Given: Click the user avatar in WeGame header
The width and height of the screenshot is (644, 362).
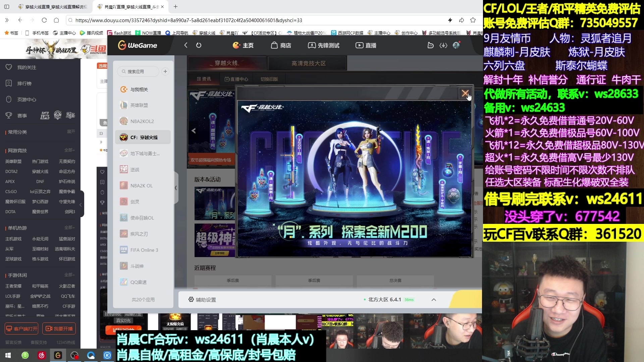Looking at the screenshot, I should [456, 45].
